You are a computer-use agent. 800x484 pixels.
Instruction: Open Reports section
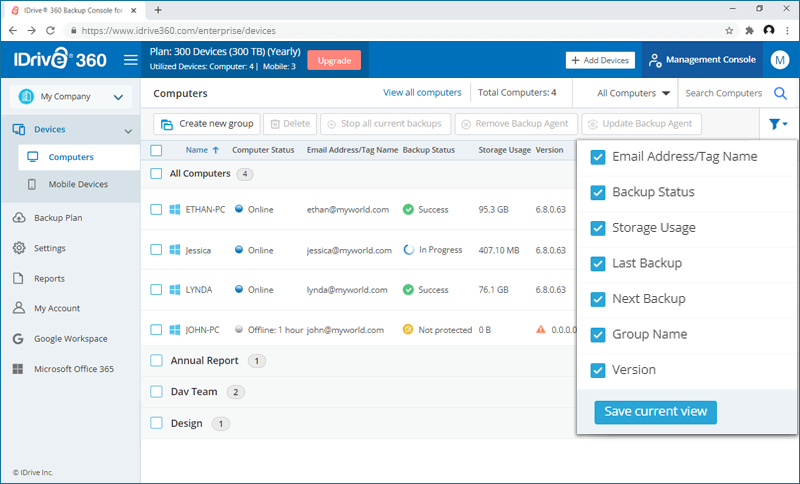click(x=49, y=278)
